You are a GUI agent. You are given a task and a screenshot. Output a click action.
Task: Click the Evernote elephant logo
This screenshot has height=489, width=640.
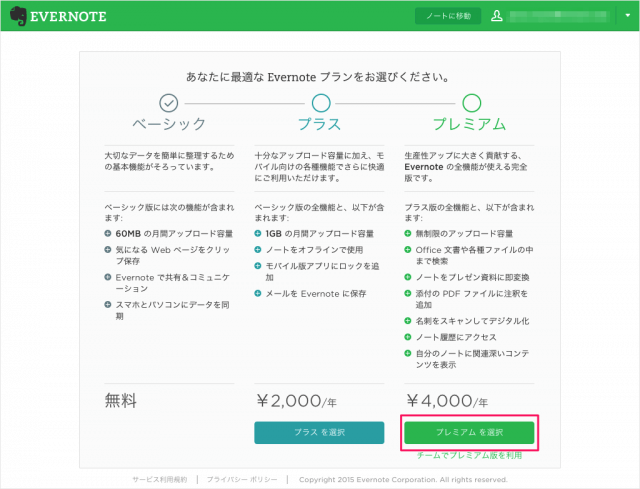click(19, 17)
